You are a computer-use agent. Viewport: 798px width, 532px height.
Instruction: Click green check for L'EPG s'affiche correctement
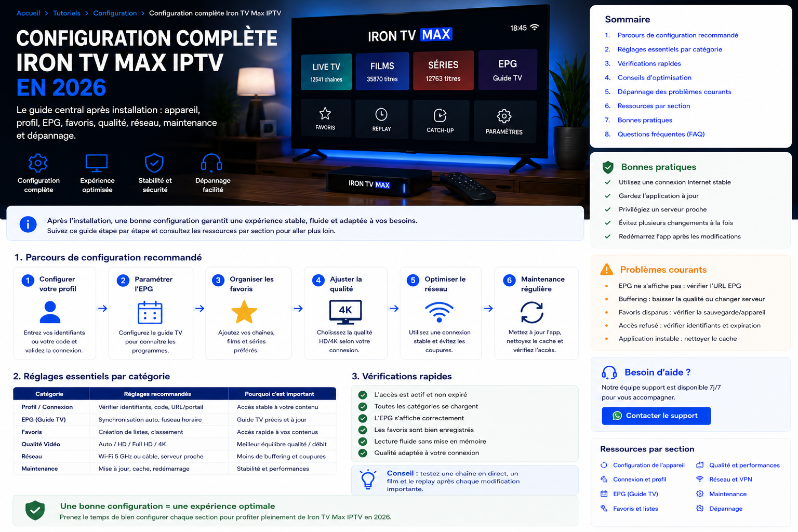(363, 418)
